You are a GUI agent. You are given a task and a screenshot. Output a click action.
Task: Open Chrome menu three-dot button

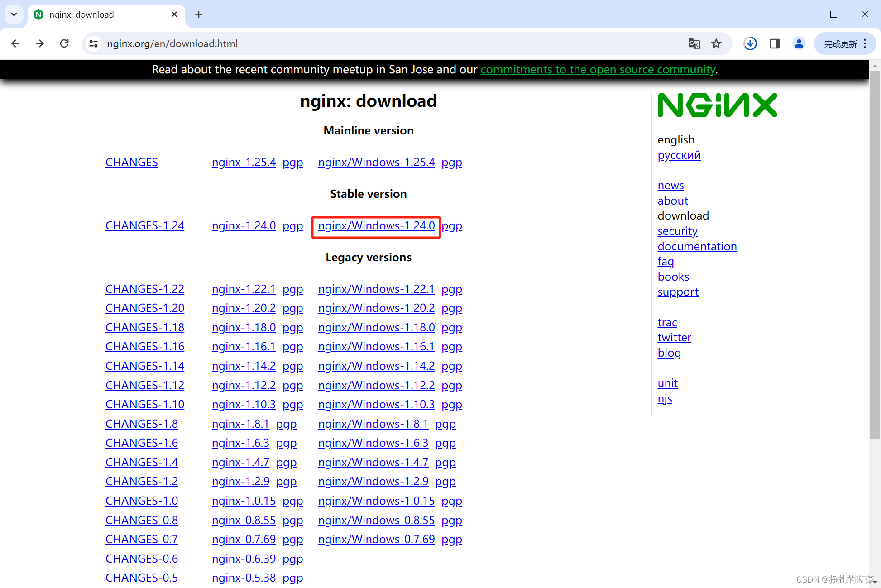click(x=865, y=43)
